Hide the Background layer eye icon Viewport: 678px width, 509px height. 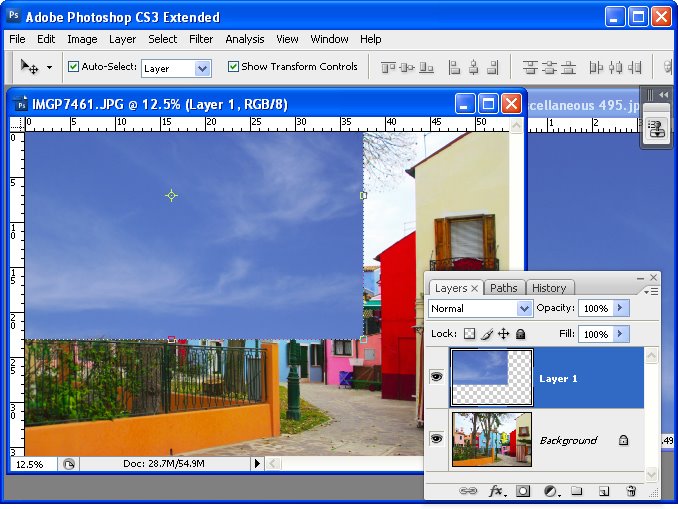(x=437, y=439)
